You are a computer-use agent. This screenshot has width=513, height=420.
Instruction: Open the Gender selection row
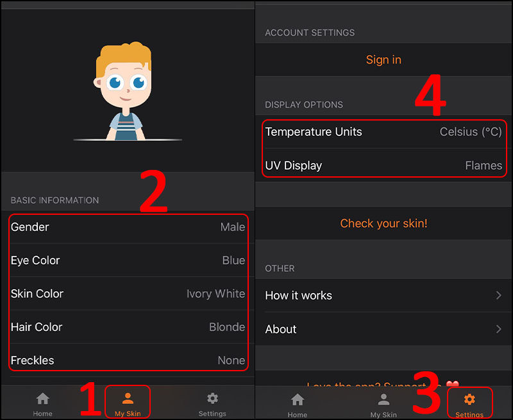click(128, 227)
